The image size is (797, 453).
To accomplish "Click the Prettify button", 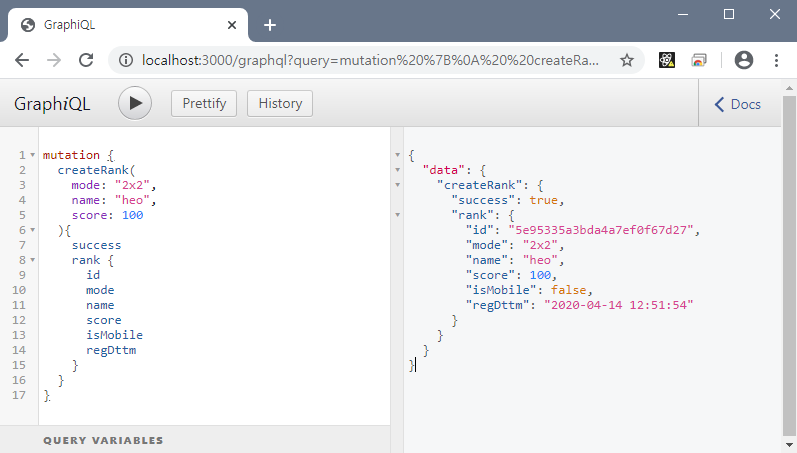I will 204,104.
